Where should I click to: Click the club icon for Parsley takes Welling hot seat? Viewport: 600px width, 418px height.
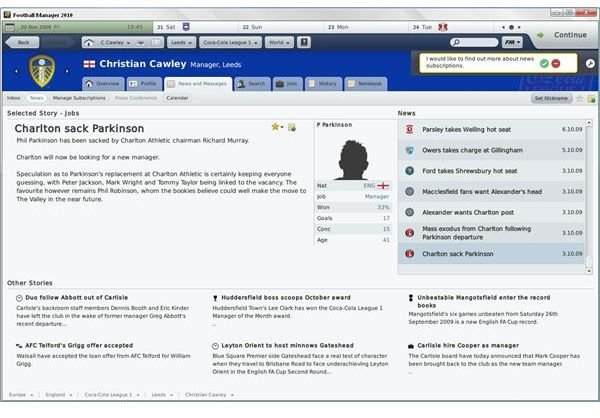pos(409,129)
